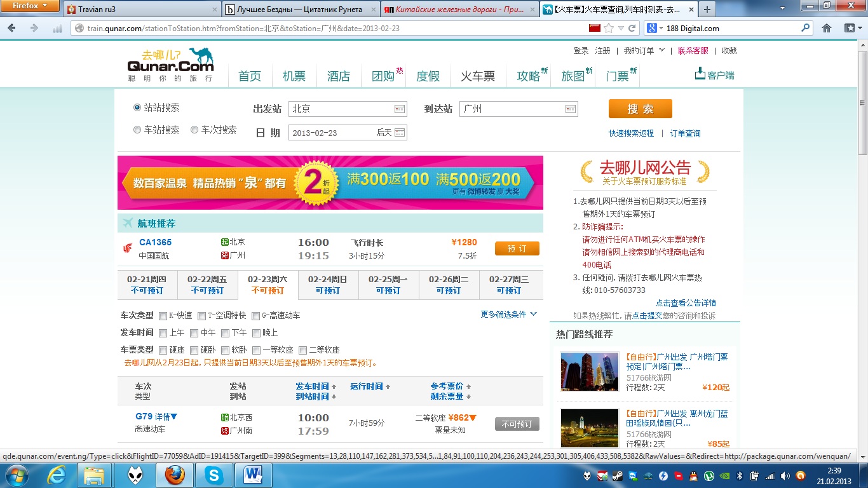
Task: Select the 02-26周二 date tab
Action: click(449, 285)
